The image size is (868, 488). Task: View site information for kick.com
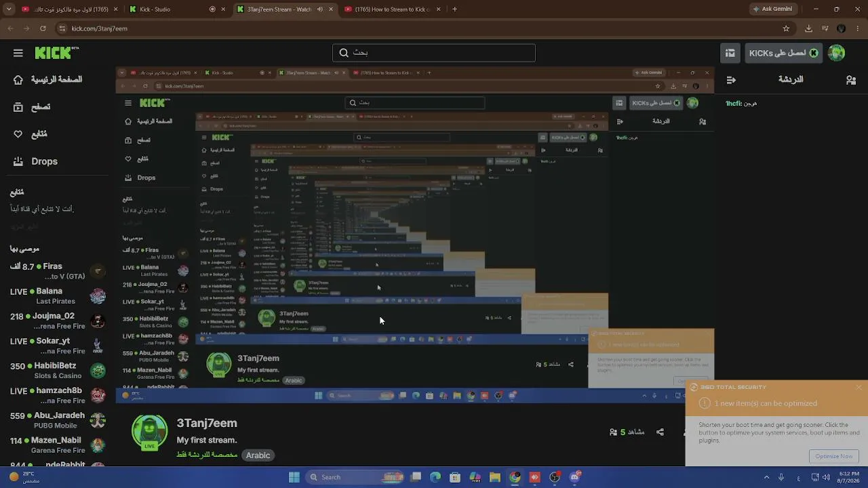(x=62, y=28)
